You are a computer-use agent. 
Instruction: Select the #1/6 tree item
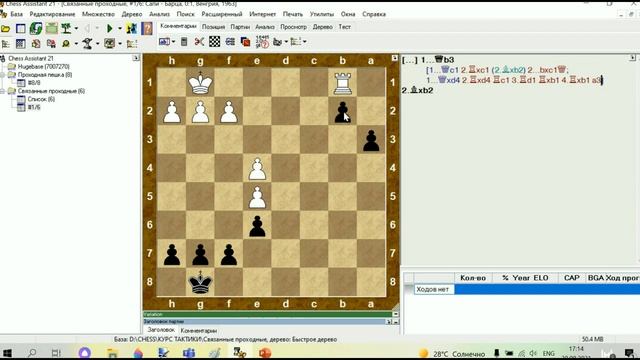tap(34, 107)
